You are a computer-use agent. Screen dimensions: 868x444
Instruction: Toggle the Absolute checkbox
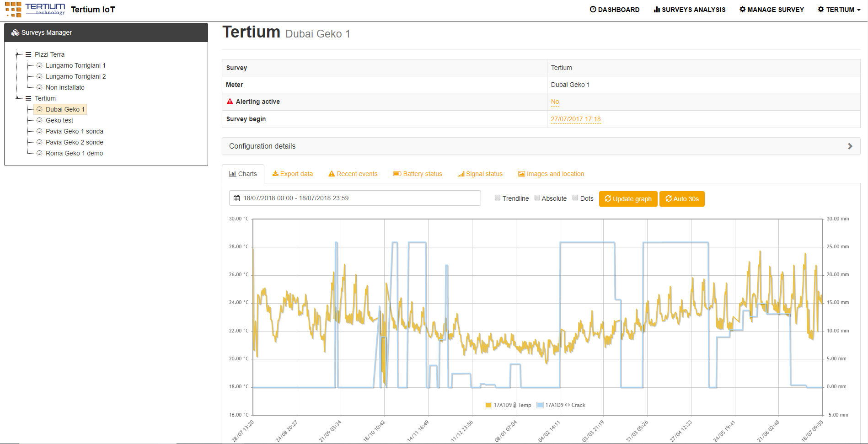click(537, 198)
